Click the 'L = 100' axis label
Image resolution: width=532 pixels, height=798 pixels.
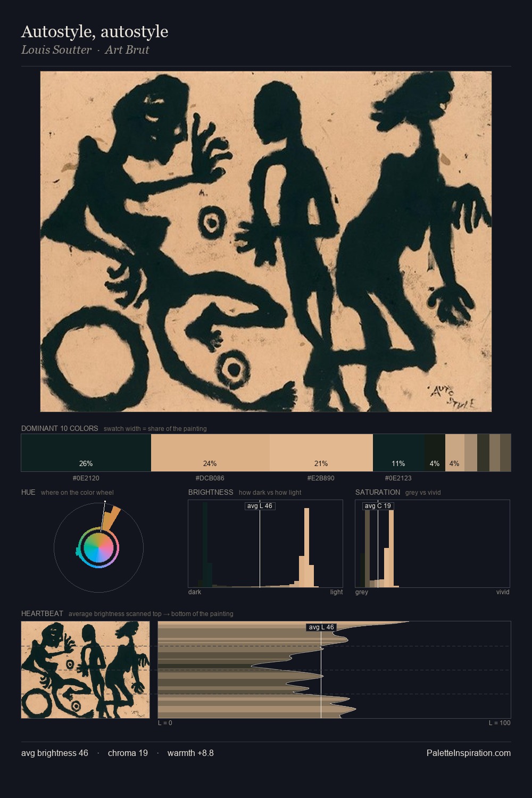click(x=500, y=723)
